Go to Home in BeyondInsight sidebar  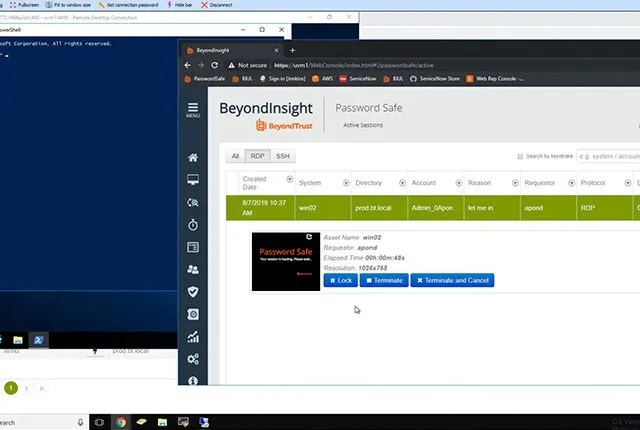(193, 158)
